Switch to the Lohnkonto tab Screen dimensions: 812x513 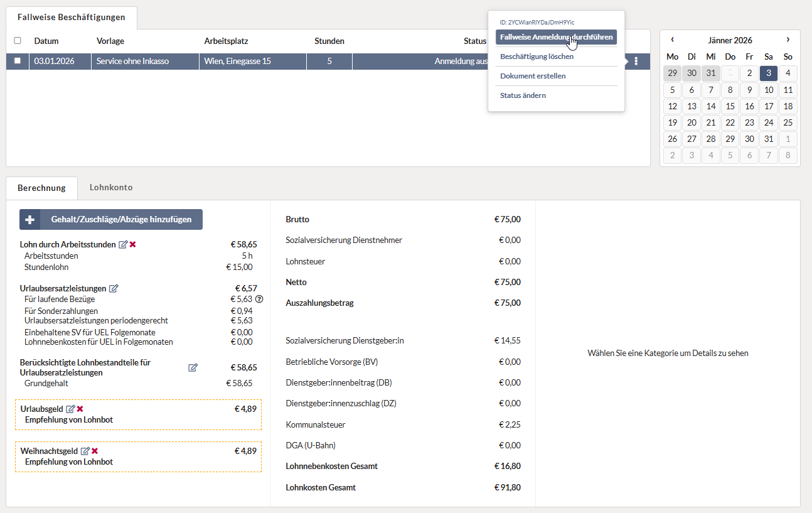coord(111,188)
